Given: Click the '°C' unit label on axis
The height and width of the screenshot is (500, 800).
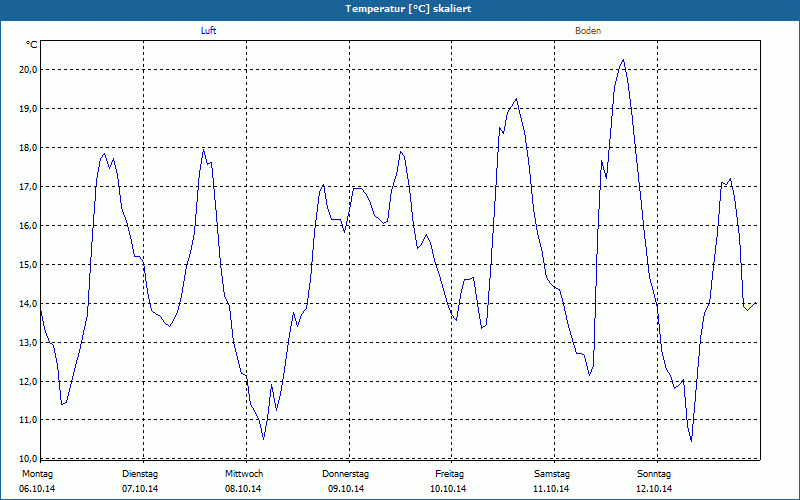Looking at the screenshot, I should (x=32, y=45).
